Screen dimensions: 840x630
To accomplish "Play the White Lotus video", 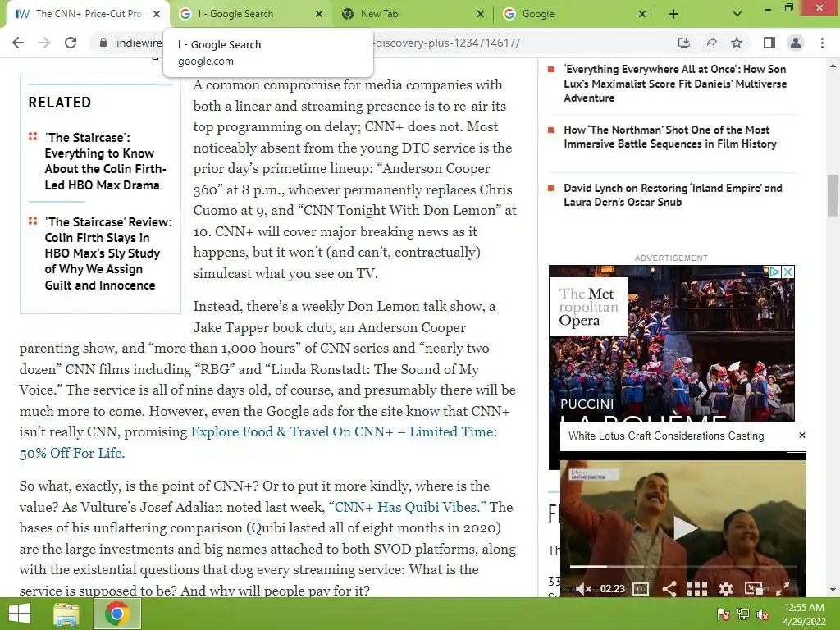I will [684, 527].
